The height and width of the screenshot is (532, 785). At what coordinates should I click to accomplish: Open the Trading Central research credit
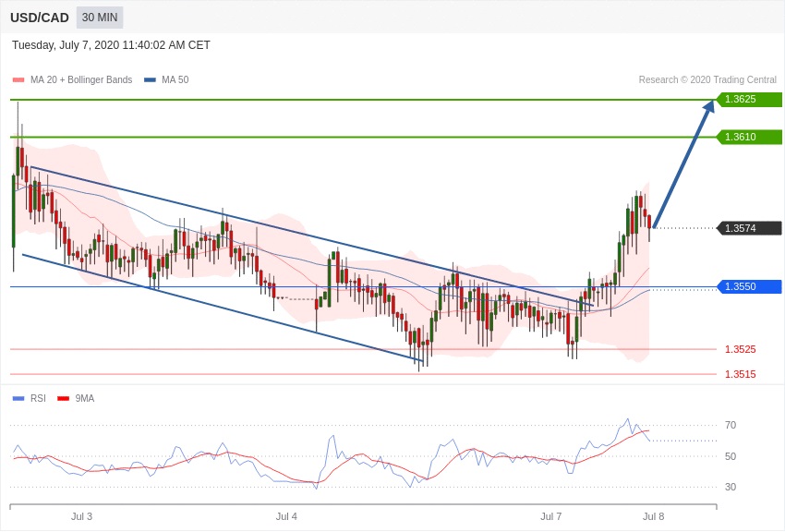point(707,80)
